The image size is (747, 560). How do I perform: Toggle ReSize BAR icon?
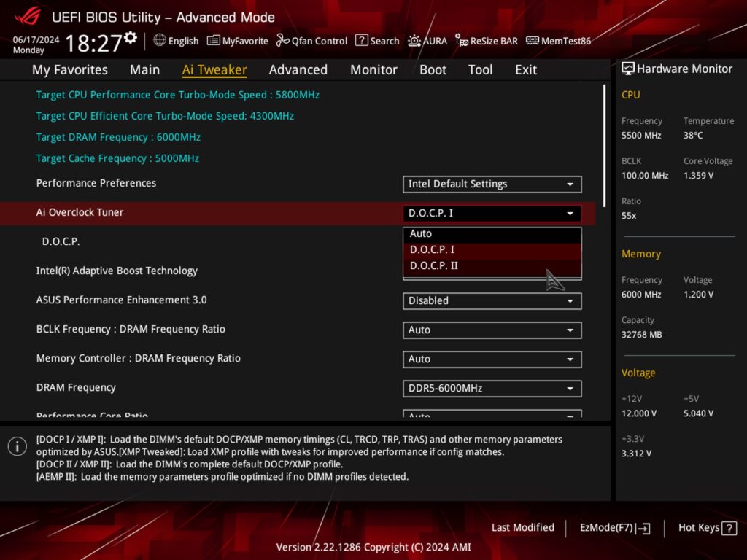(462, 41)
